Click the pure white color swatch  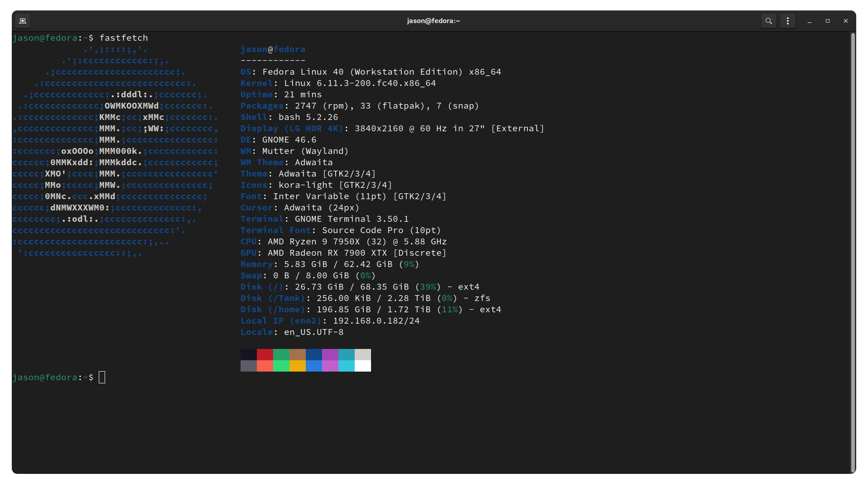[363, 366]
